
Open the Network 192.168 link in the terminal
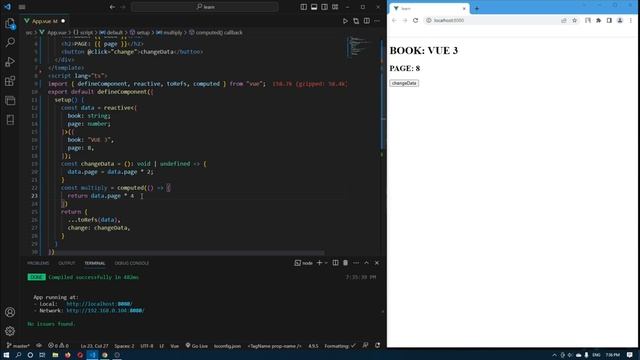(x=105, y=311)
